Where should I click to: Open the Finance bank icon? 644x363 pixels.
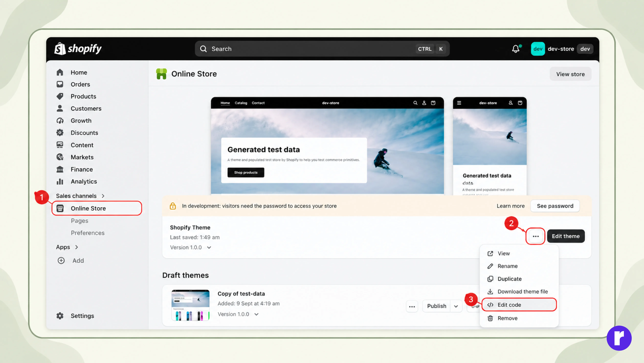click(60, 169)
